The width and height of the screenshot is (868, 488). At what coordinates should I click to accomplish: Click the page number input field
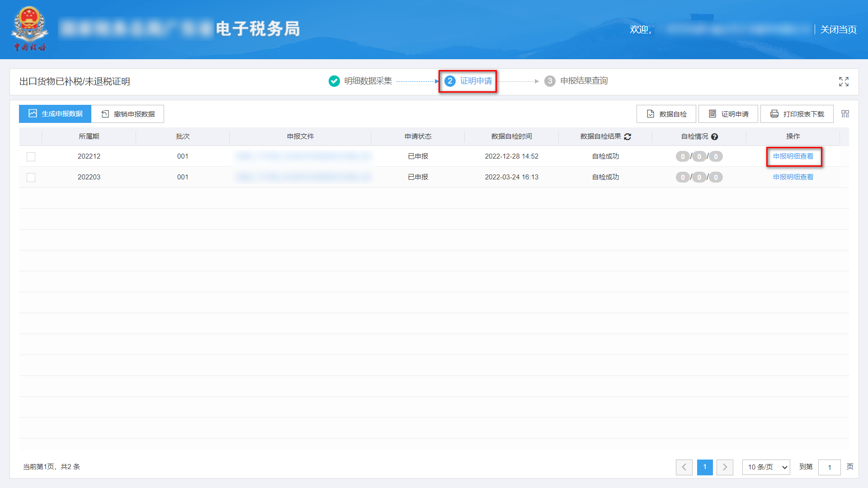click(829, 467)
